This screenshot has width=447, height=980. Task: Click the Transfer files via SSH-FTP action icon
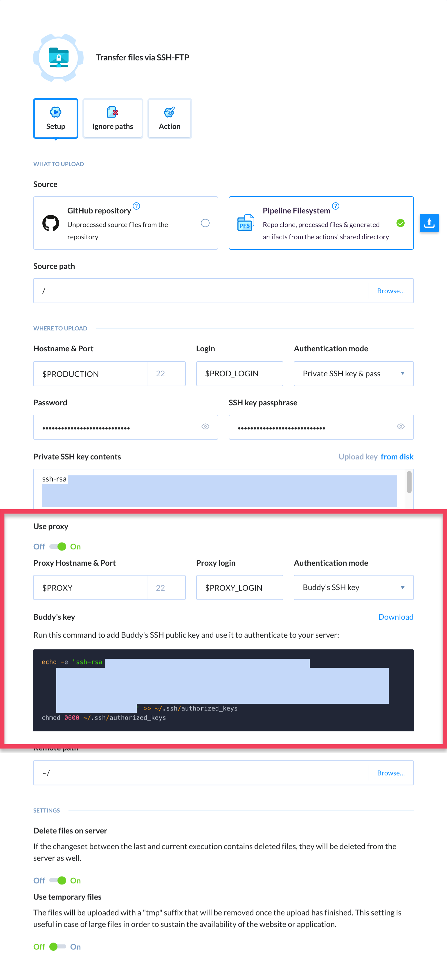coord(58,58)
